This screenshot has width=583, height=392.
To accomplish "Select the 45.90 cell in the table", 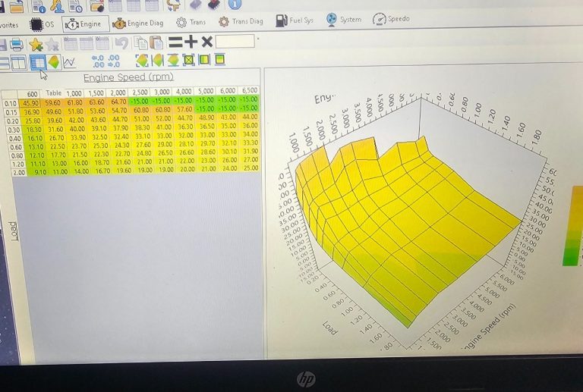I will click(x=31, y=102).
